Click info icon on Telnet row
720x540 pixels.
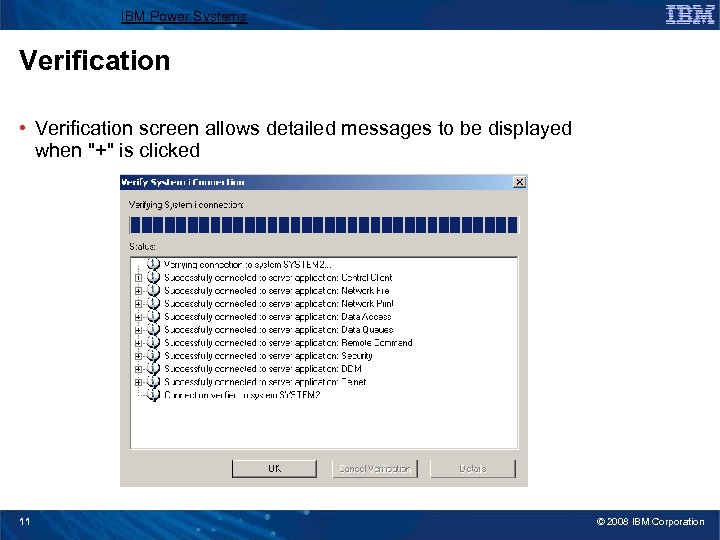pos(153,382)
